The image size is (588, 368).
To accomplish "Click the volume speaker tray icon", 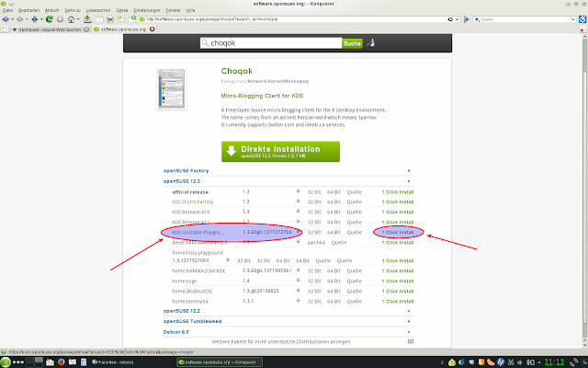I will (x=520, y=362).
